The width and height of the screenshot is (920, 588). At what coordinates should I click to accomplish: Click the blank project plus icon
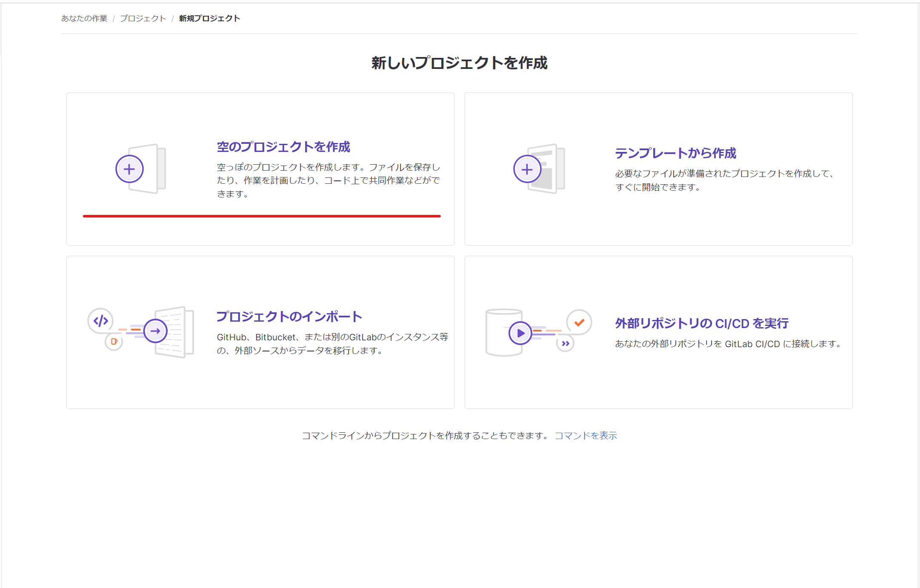coord(129,169)
